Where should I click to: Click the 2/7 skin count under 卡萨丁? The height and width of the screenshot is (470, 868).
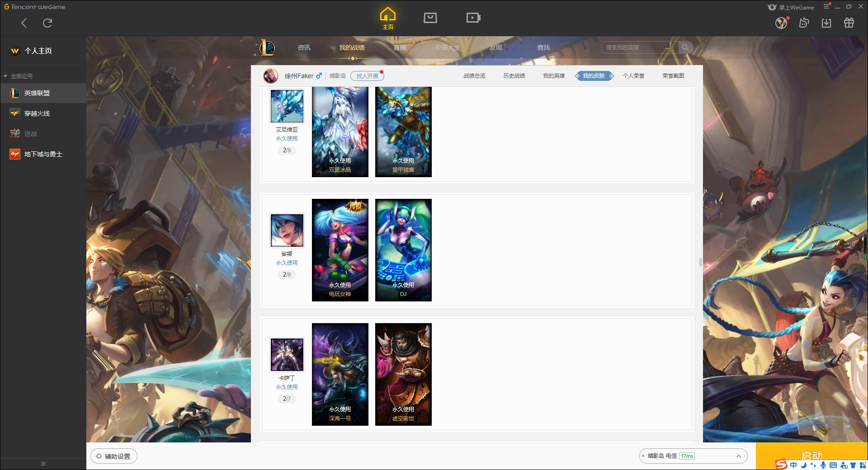click(287, 399)
